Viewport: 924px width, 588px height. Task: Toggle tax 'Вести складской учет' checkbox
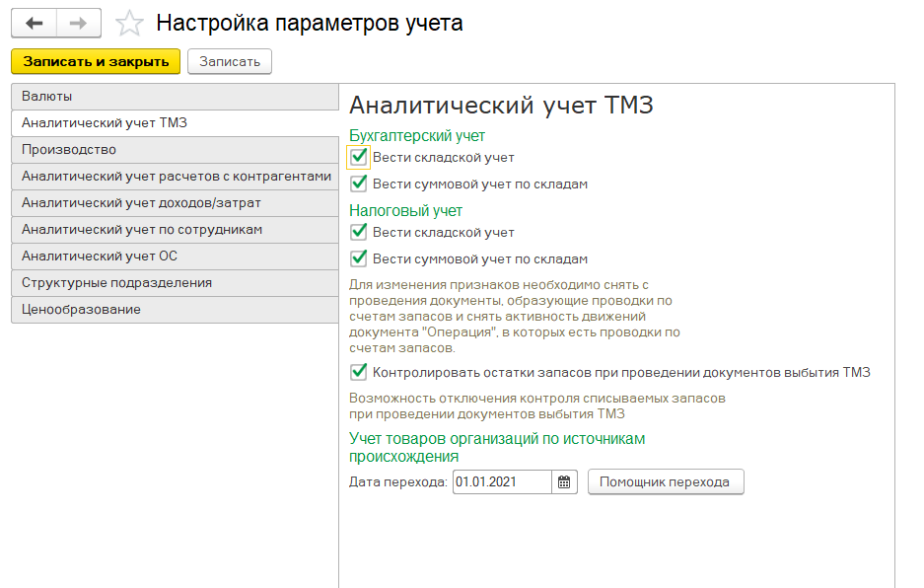(x=359, y=232)
